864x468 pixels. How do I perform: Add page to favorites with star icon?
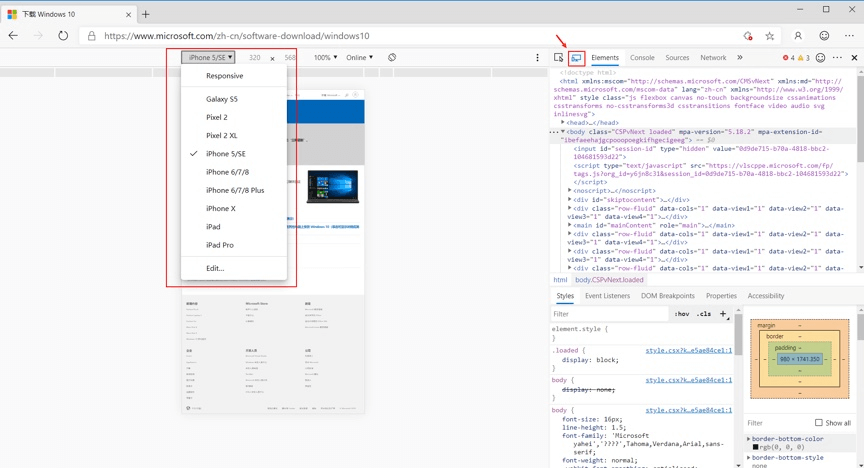[770, 36]
